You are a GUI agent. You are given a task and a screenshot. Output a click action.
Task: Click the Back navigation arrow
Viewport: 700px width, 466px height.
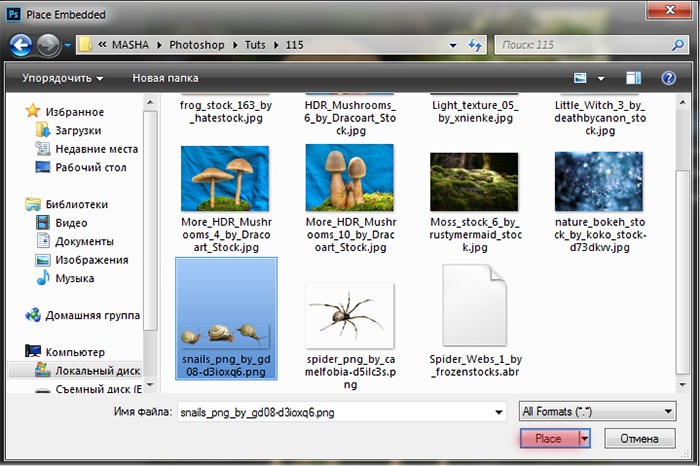tap(21, 45)
